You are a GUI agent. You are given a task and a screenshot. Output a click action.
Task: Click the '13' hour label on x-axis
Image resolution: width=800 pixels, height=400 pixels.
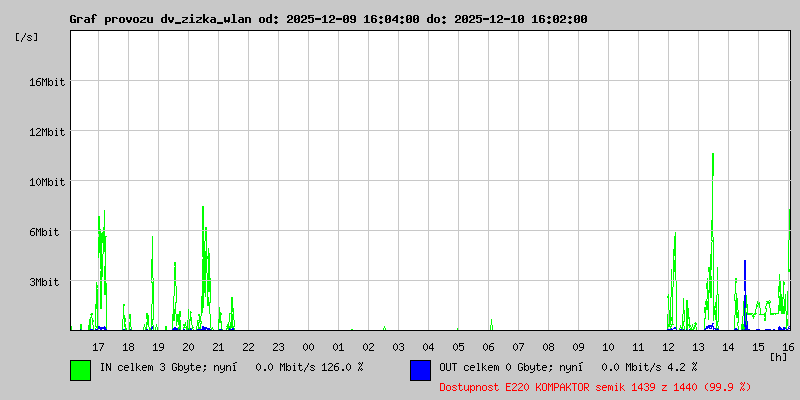coord(699,347)
